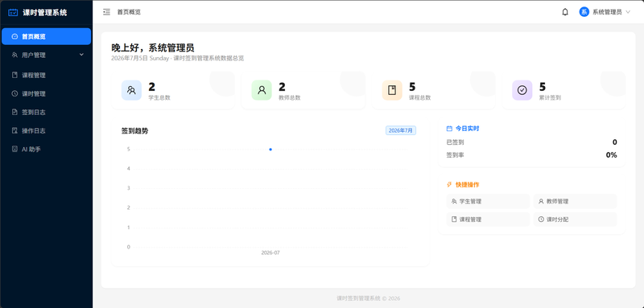Click the orange 课程总数 icon
Viewport: 644px width, 308px height.
(x=392, y=90)
